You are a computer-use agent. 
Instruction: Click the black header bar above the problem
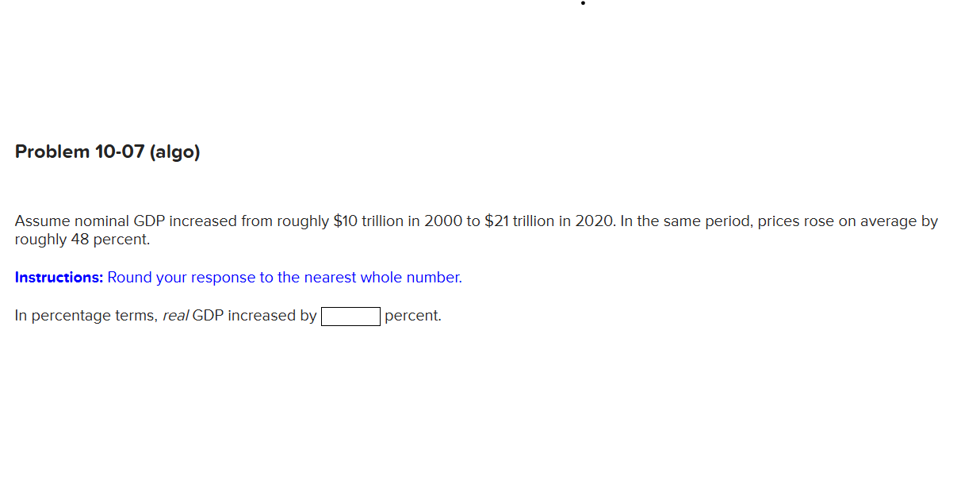coord(490,38)
